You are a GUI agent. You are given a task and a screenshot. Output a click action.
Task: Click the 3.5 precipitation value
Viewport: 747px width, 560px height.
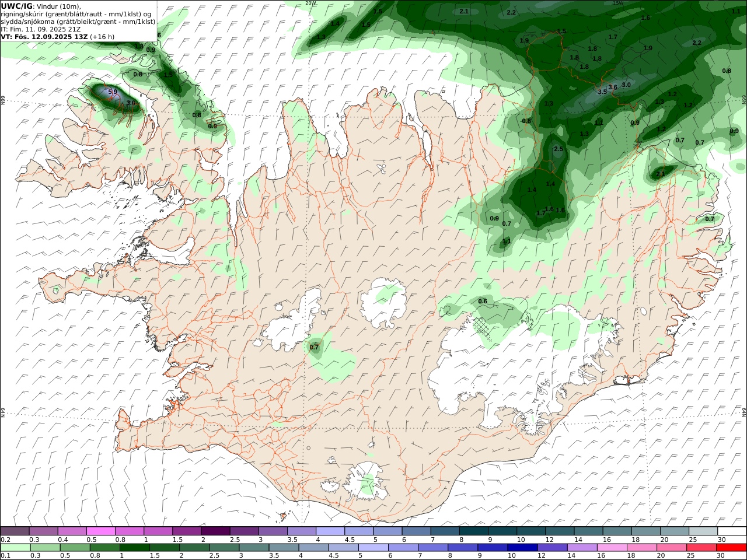click(602, 92)
